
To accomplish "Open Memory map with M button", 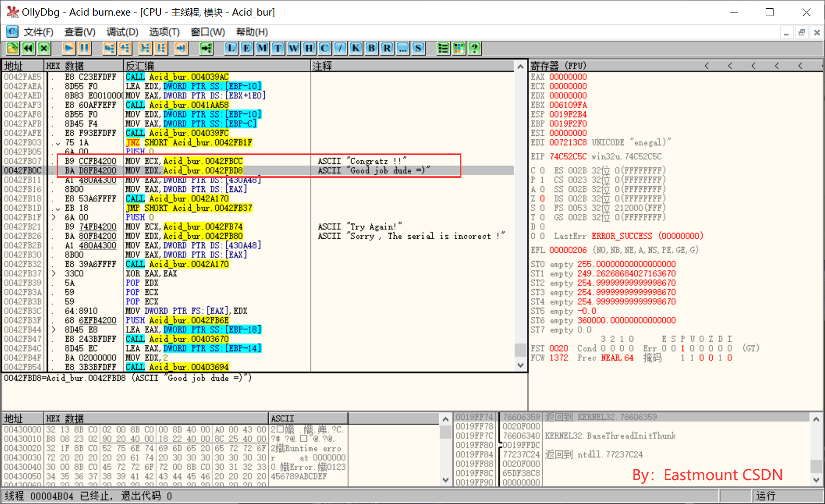I will click(262, 48).
